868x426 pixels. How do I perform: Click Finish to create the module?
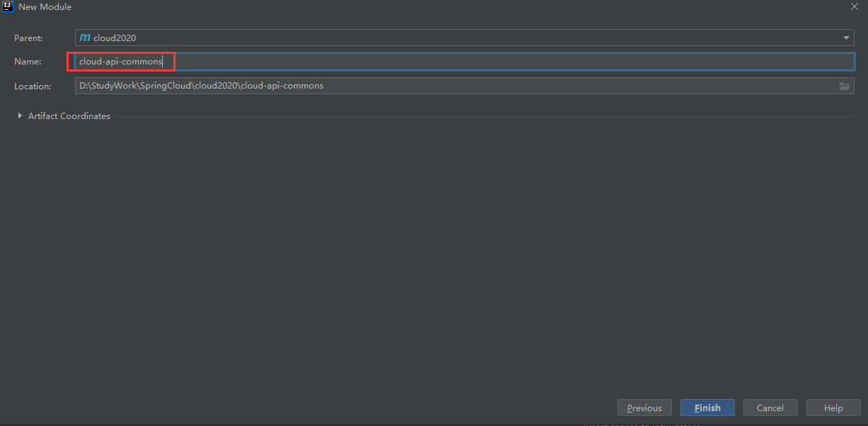coord(707,408)
